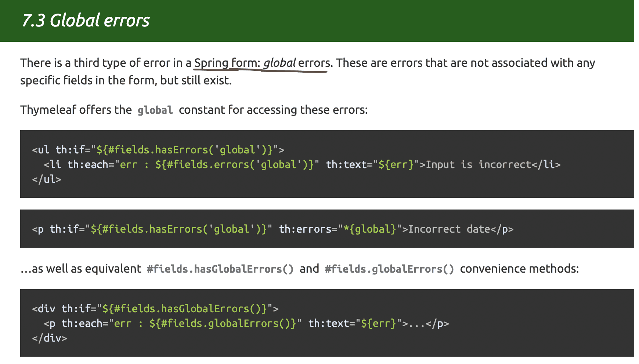
Task: Click the inline #fields.hasGlobalErrors() method name
Action: [x=220, y=269]
